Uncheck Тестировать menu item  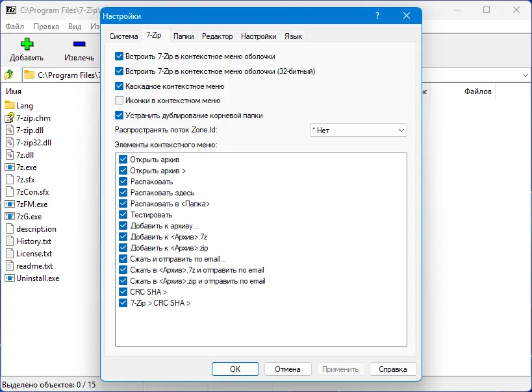point(123,215)
